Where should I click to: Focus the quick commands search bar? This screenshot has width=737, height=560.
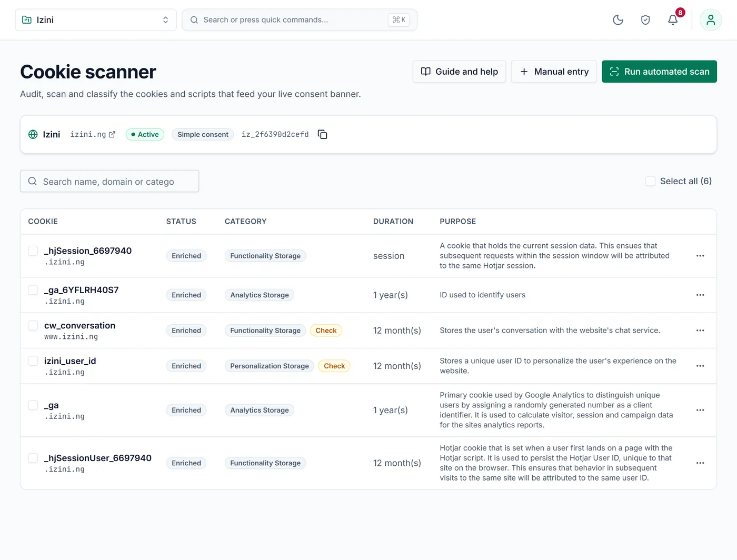pyautogui.click(x=300, y=20)
